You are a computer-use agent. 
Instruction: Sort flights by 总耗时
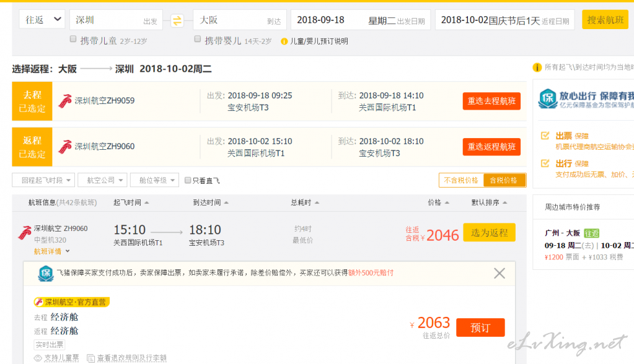point(305,202)
